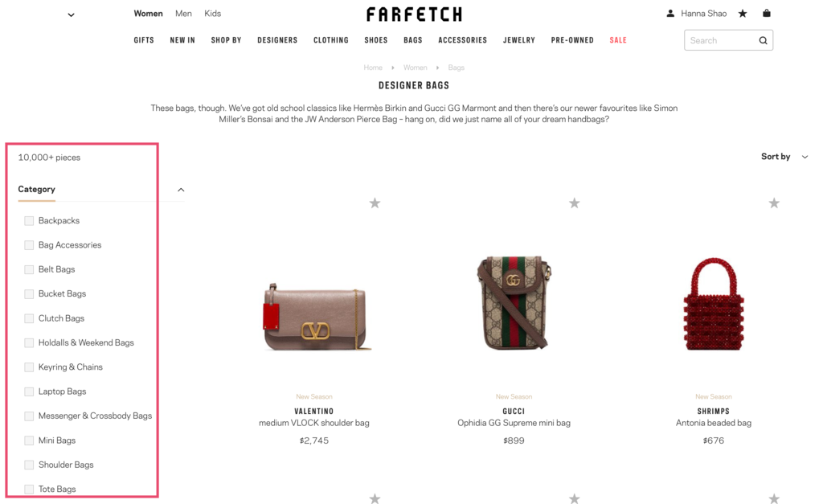This screenshot has width=823, height=504.
Task: Click into the Search input field
Action: [x=721, y=40]
